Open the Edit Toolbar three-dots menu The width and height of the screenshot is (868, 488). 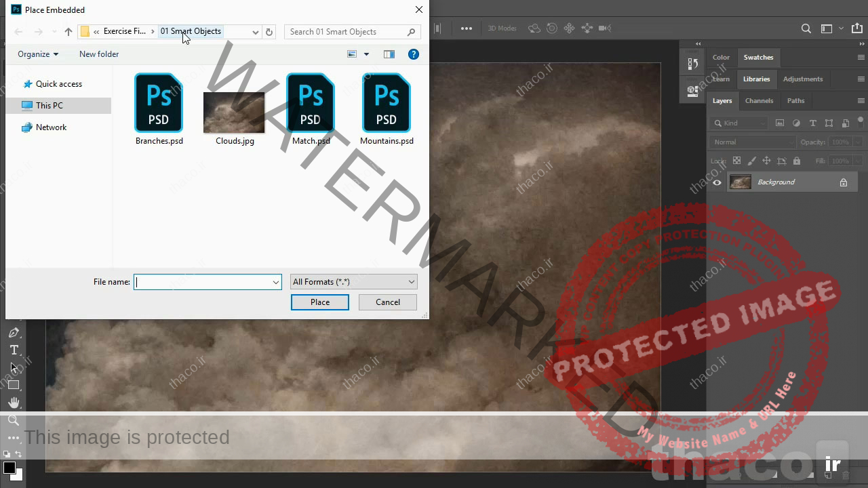pos(14,438)
